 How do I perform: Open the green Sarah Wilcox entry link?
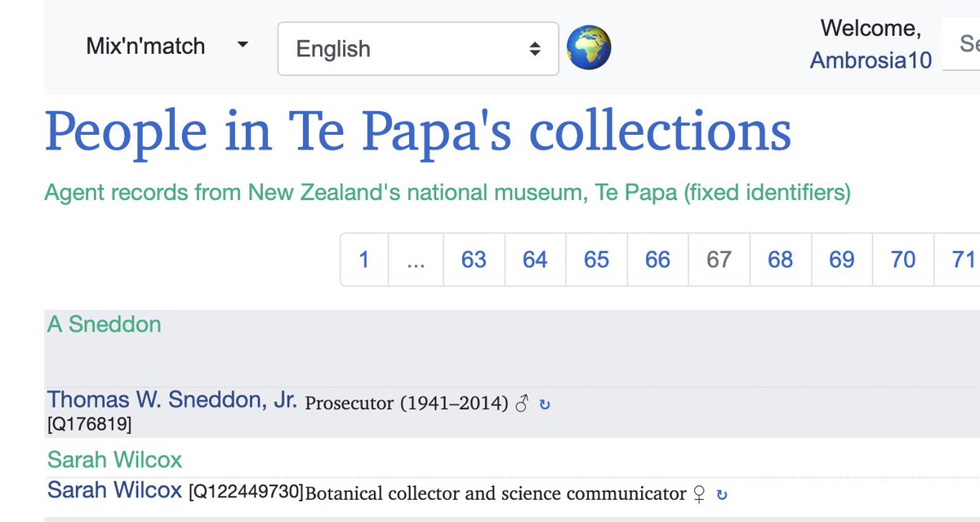click(x=114, y=460)
